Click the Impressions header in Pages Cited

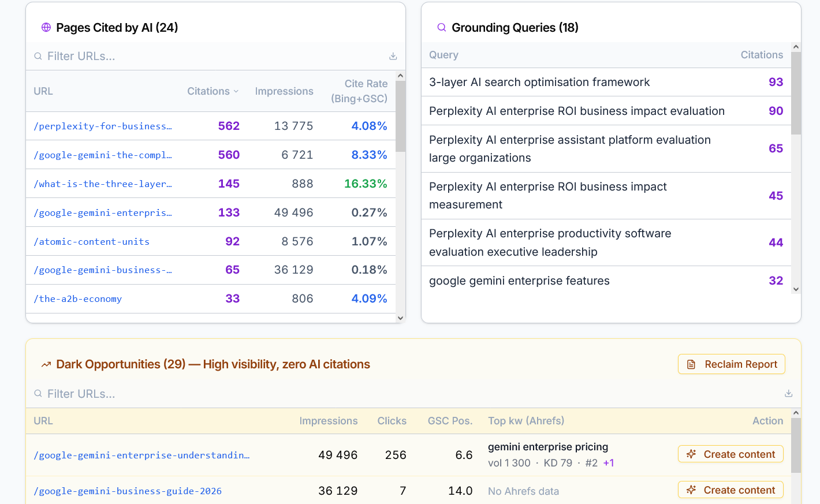(x=284, y=91)
